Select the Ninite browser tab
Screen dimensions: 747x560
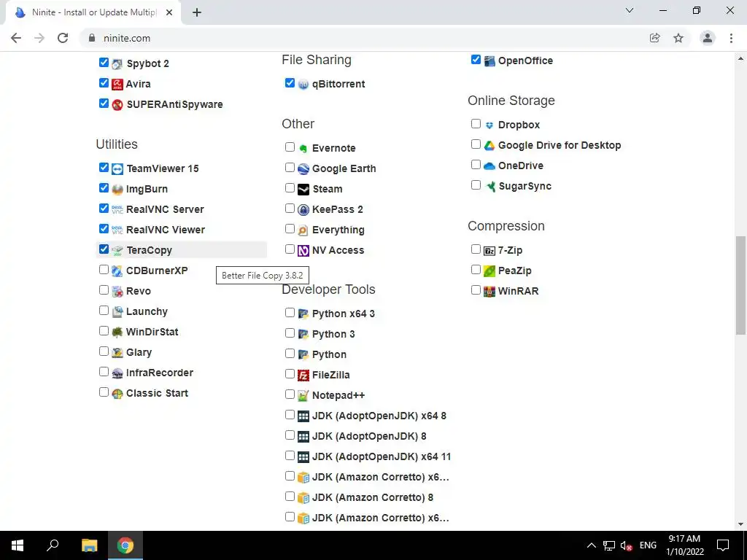click(94, 13)
